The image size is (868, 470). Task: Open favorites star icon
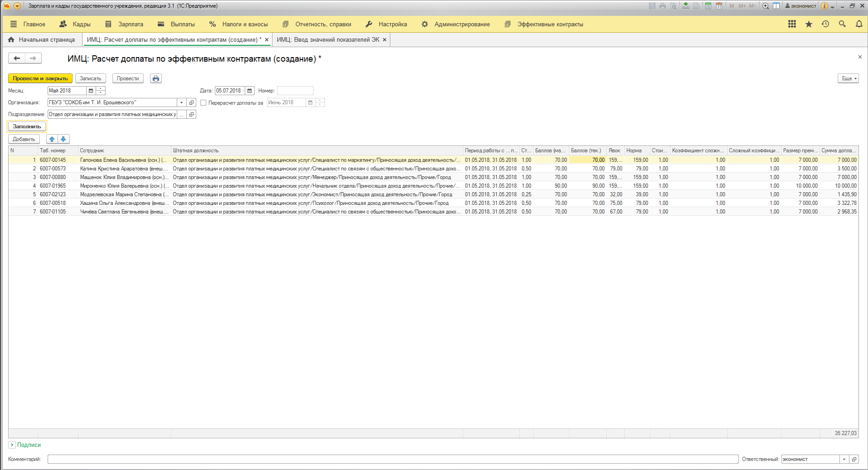click(809, 24)
